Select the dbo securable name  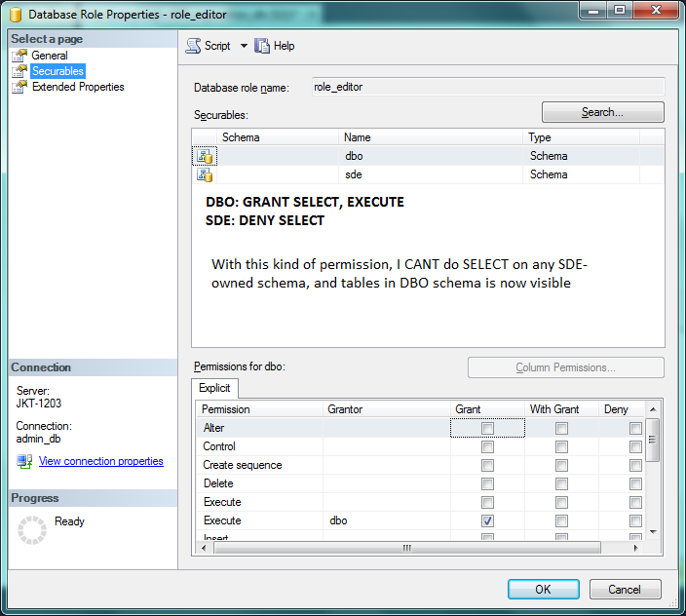[354, 156]
